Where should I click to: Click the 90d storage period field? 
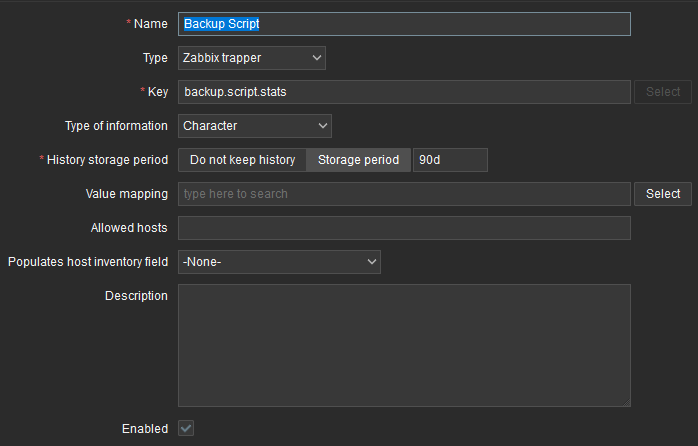[x=450, y=160]
